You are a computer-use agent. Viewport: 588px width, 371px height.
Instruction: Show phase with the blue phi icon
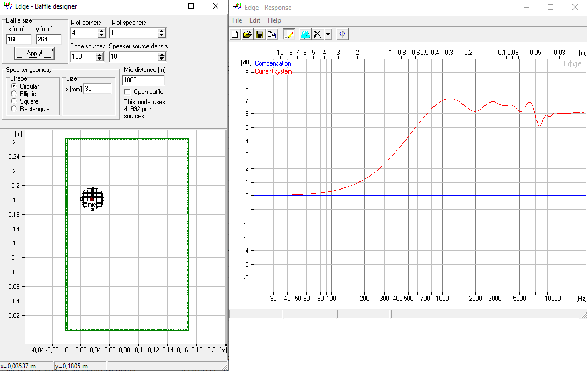[x=342, y=34]
